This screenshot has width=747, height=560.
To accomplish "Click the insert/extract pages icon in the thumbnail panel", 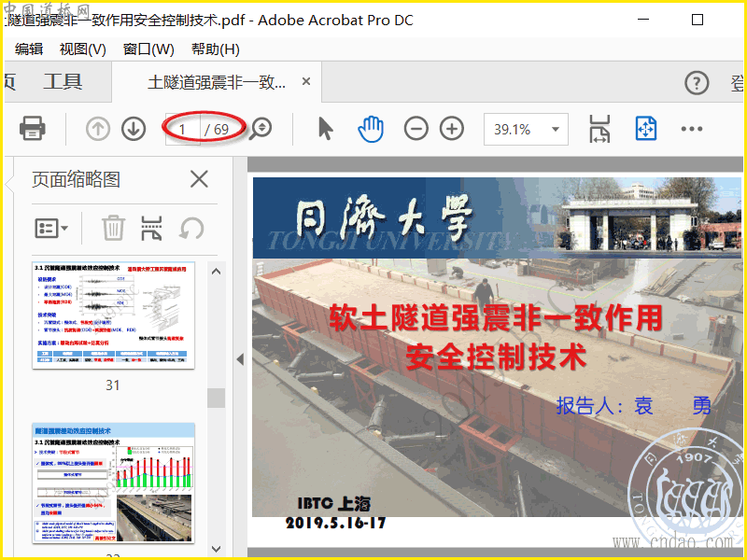I will [x=151, y=228].
